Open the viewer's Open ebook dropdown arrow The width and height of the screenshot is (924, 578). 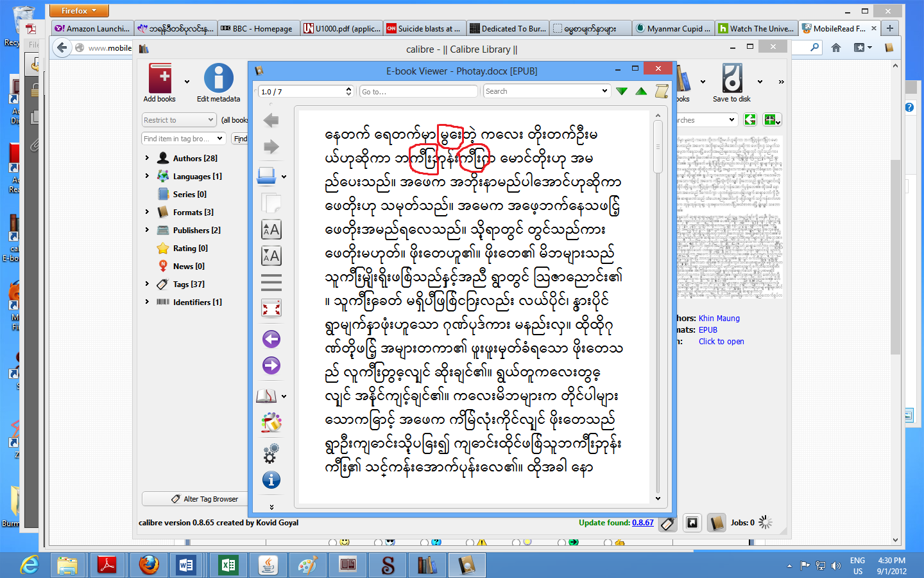(284, 177)
